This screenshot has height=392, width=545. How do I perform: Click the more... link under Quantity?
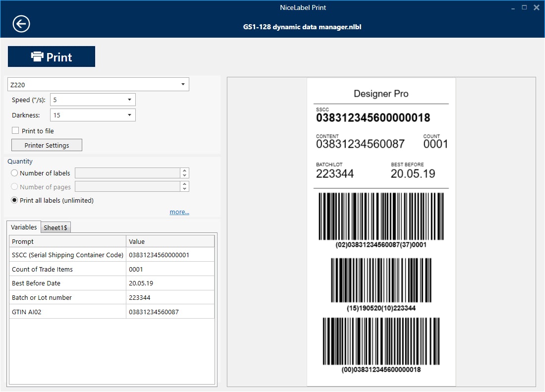click(179, 212)
